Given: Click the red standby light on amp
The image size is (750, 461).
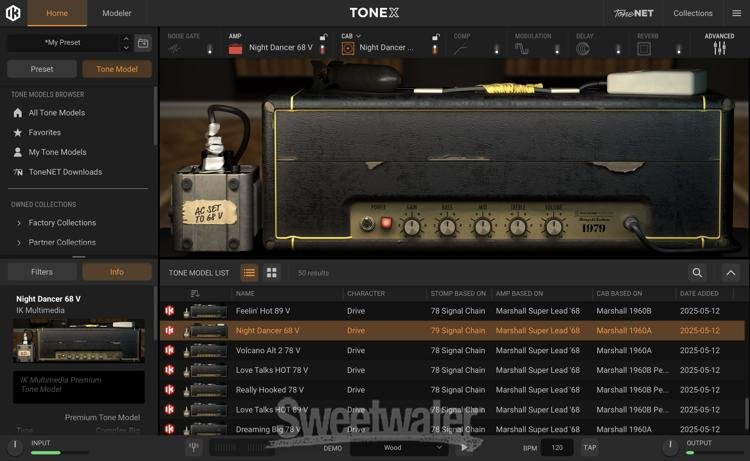Looking at the screenshot, I should pyautogui.click(x=386, y=223).
